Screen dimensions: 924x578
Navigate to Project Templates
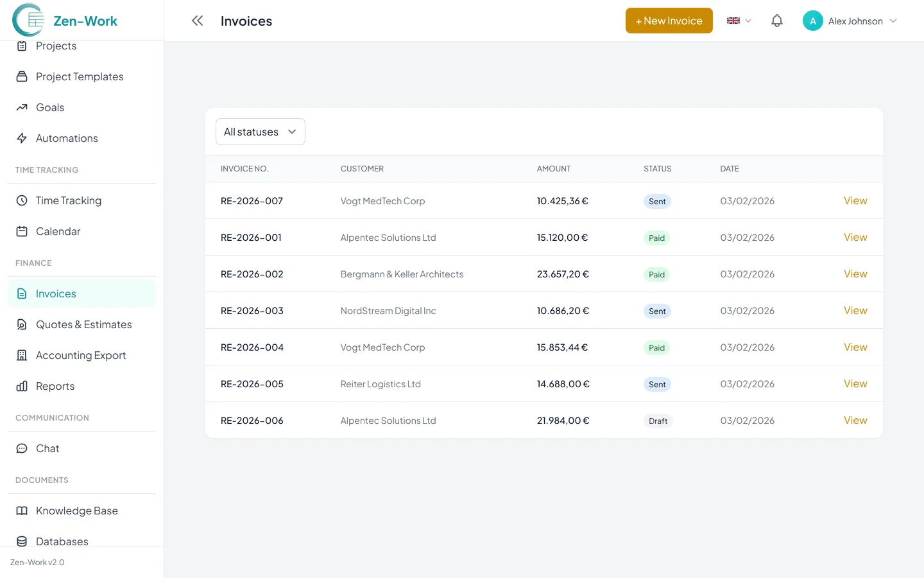(80, 76)
